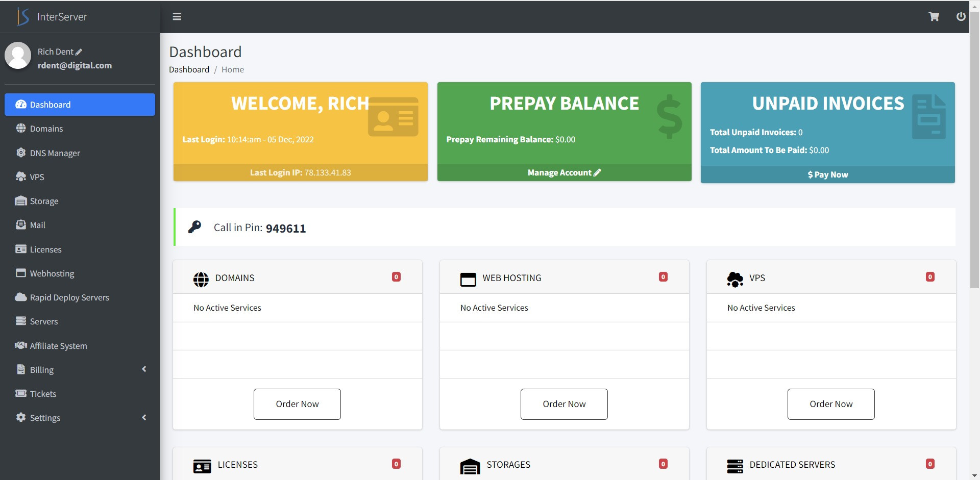Image resolution: width=980 pixels, height=480 pixels.
Task: Click Last Login IP 78.133.41.83 text
Action: pyautogui.click(x=300, y=172)
